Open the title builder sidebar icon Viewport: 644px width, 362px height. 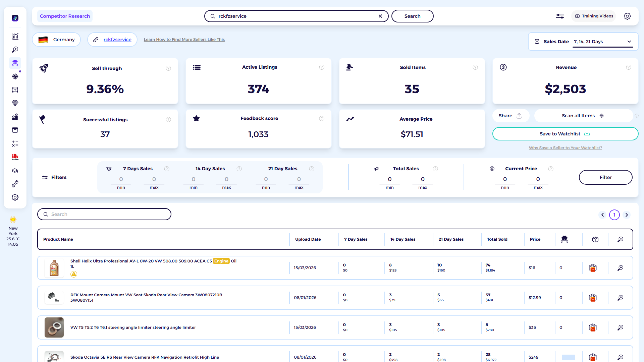[15, 90]
